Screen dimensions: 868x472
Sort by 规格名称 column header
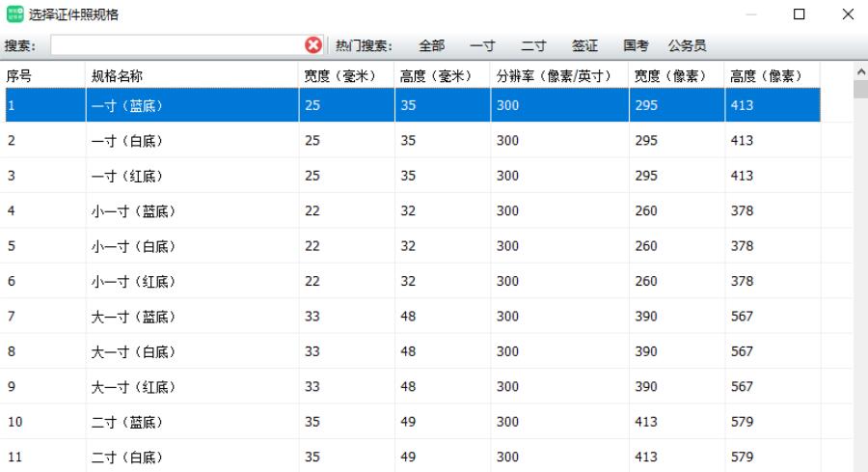pos(192,75)
